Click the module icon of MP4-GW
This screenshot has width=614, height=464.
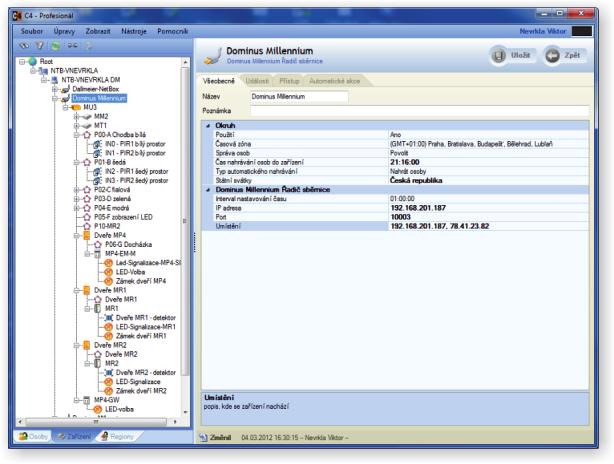coord(87,400)
